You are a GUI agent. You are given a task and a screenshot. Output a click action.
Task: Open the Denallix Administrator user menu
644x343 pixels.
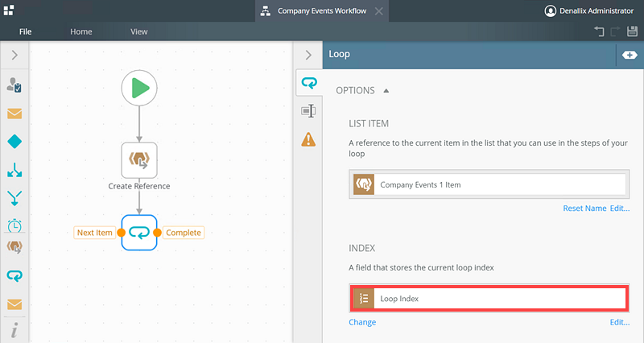tap(588, 11)
